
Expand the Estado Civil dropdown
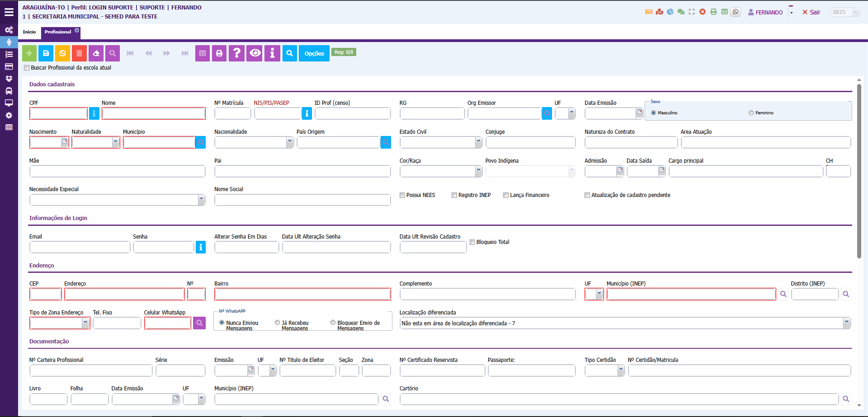tap(478, 142)
